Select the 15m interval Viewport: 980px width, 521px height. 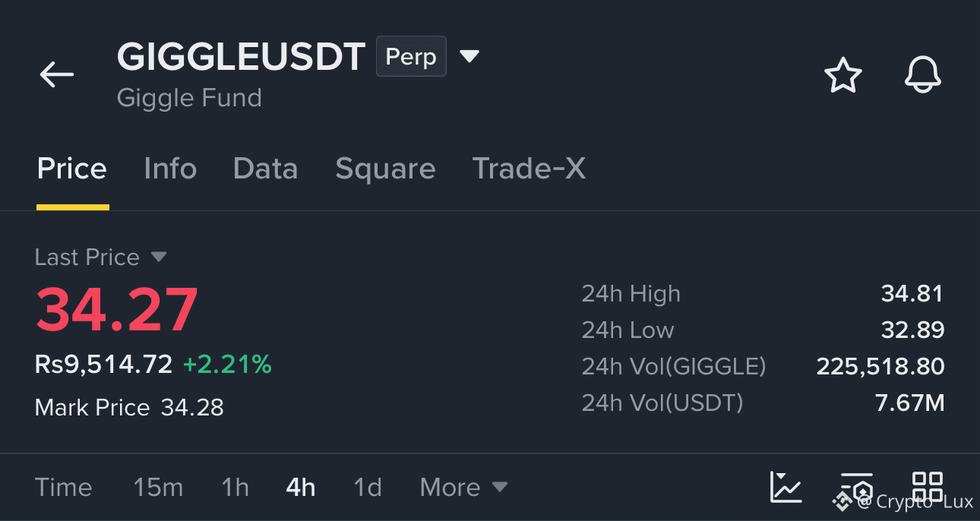click(x=158, y=487)
